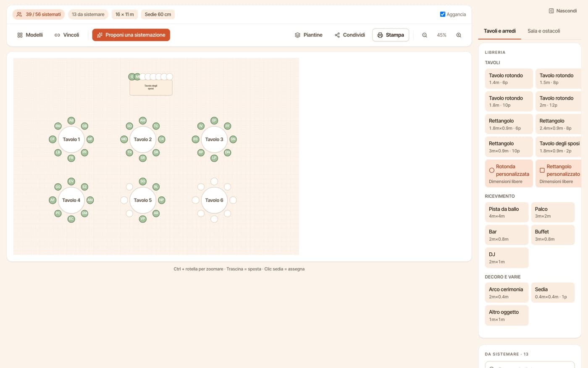Click seat AB at Tavolo 1

coord(71,121)
